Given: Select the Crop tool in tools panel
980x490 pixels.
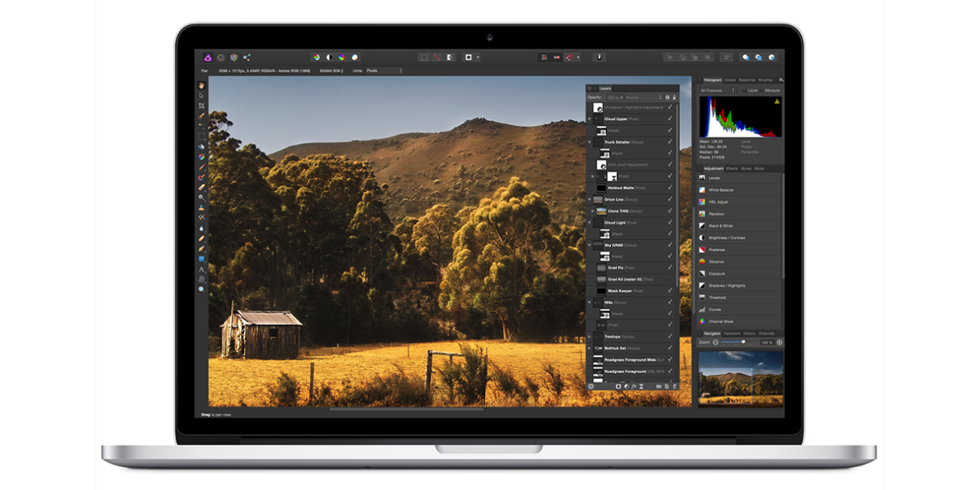Looking at the screenshot, I should [201, 106].
